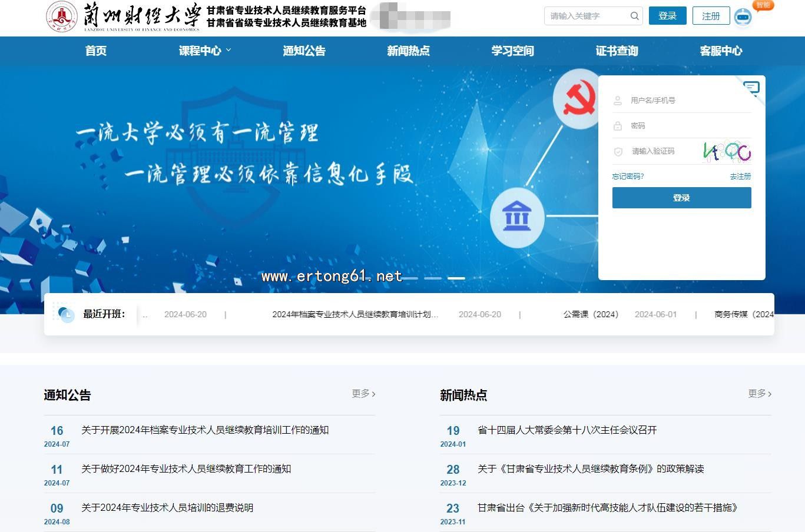Refresh the captcha verification image

coord(727,151)
